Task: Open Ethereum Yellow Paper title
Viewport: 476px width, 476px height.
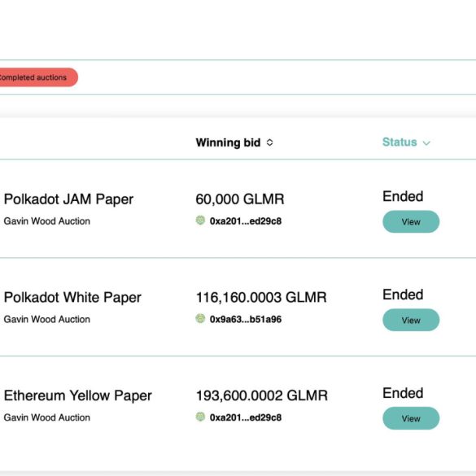Action: (78, 396)
